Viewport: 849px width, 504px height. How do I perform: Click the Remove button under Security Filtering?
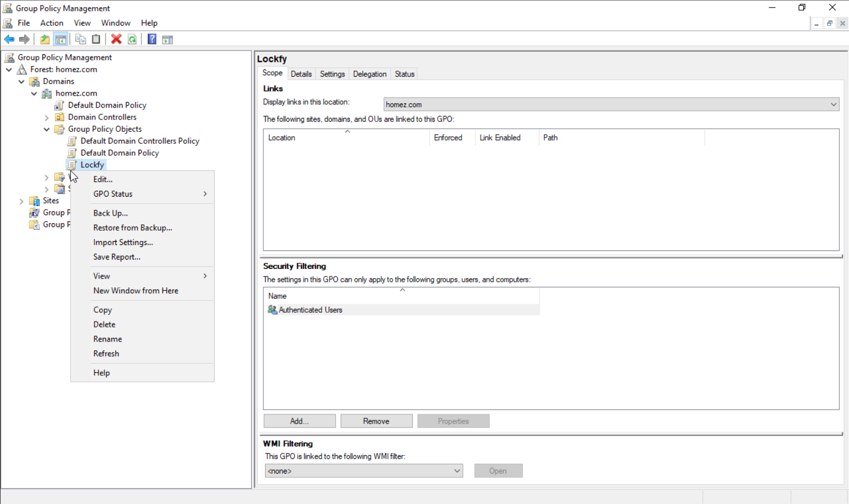pyautogui.click(x=376, y=421)
